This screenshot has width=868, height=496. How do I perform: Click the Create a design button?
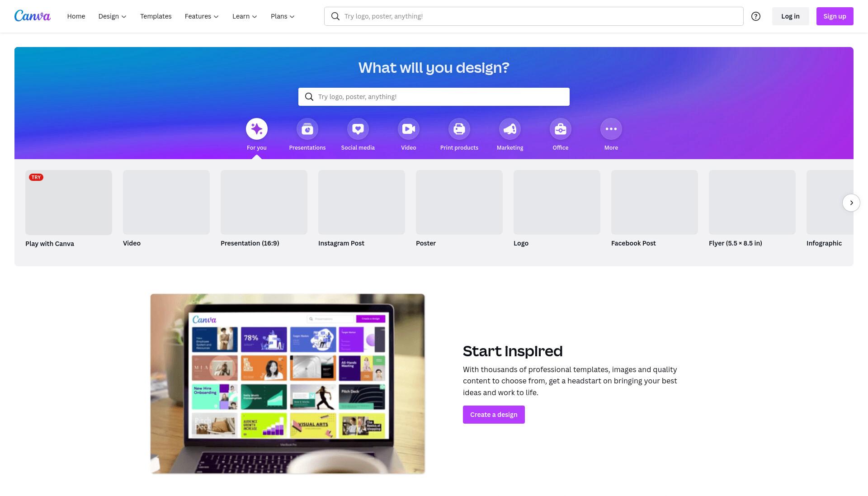[494, 415]
